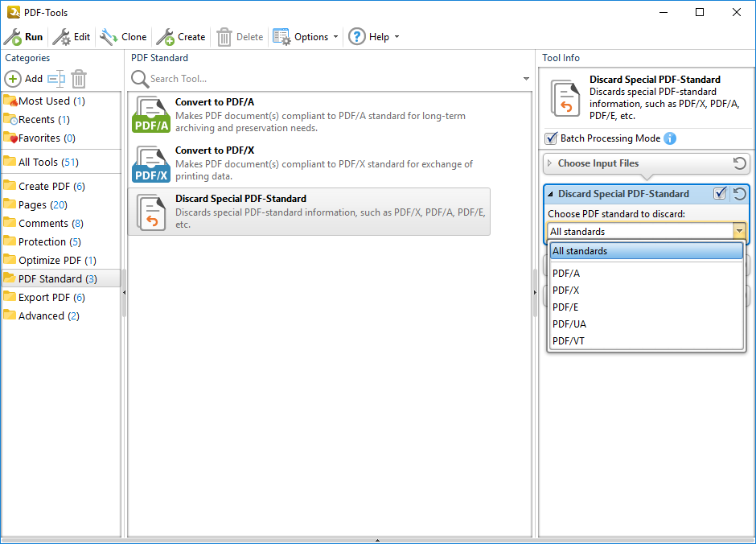Image resolution: width=756 pixels, height=544 pixels.
Task: Select PDF/A from the dropdown list
Action: [x=566, y=274]
